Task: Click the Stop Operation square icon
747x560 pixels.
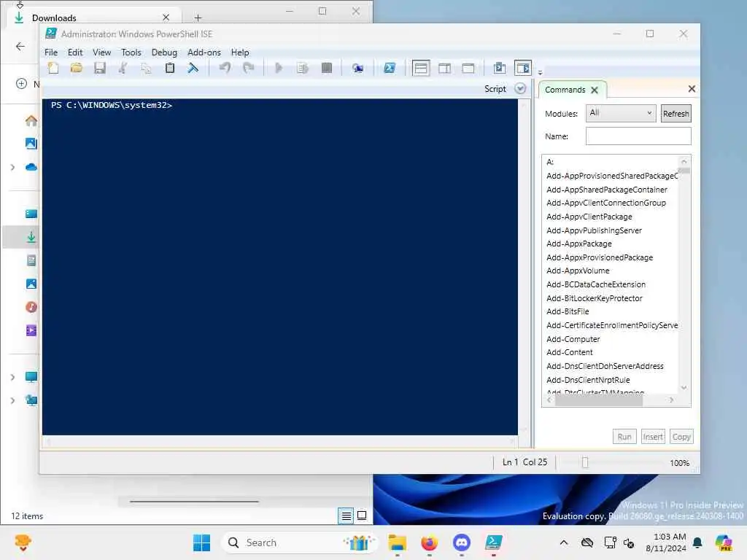Action: pyautogui.click(x=326, y=68)
